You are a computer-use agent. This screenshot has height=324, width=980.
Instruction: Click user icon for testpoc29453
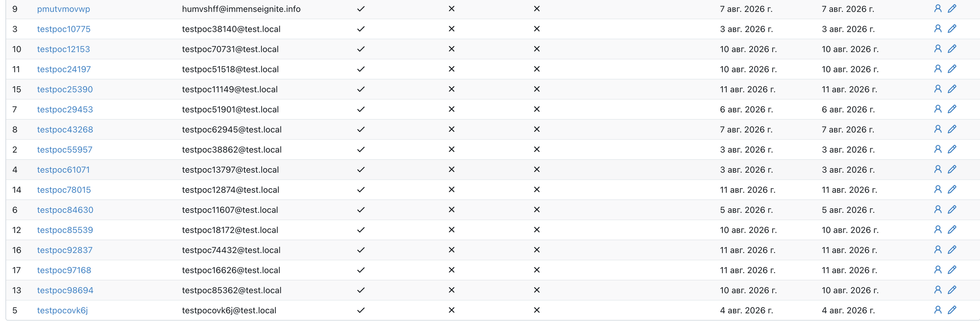coord(937,109)
